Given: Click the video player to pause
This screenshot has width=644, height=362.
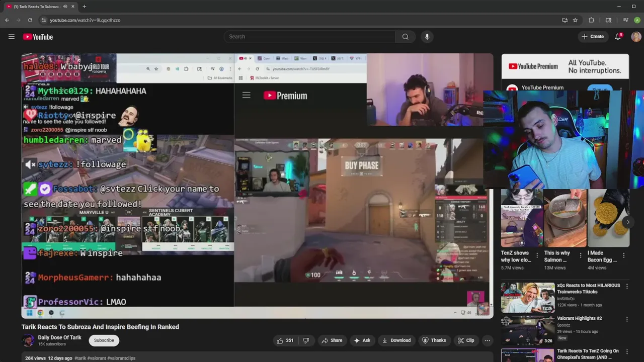Looking at the screenshot, I should click(257, 186).
